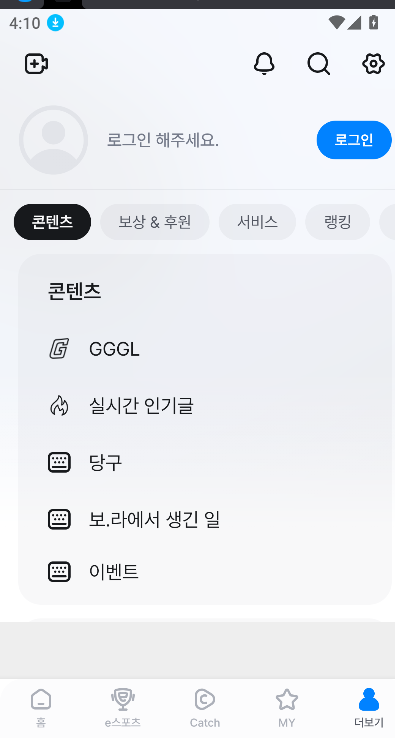Tap the keyboard icon beside 이벤트
Viewport: 395px width, 738px height.
pyautogui.click(x=59, y=572)
